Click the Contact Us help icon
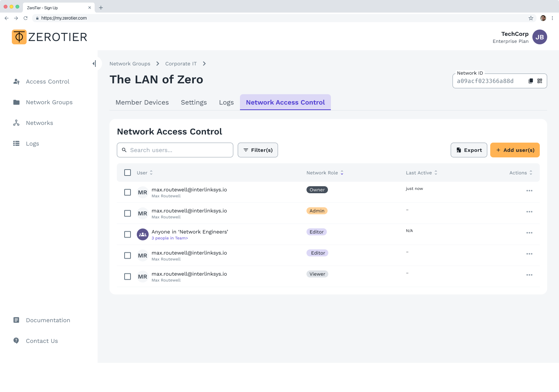The width and height of the screenshot is (559, 392). (17, 341)
